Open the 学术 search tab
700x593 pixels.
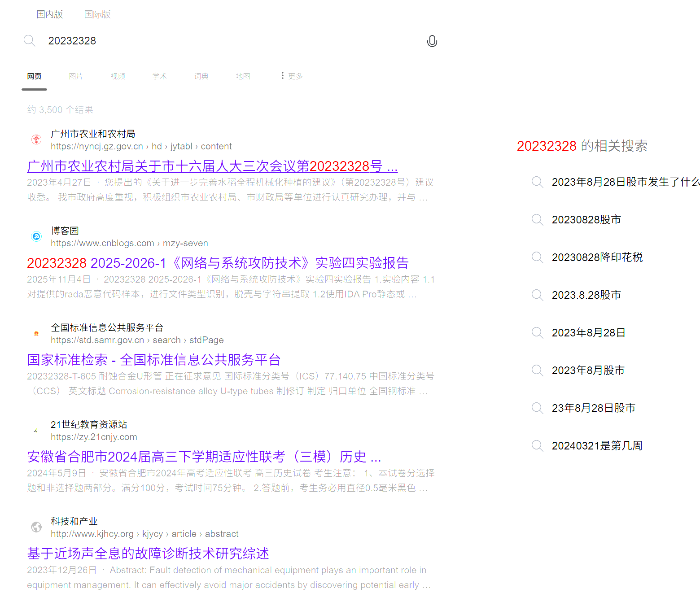(159, 76)
